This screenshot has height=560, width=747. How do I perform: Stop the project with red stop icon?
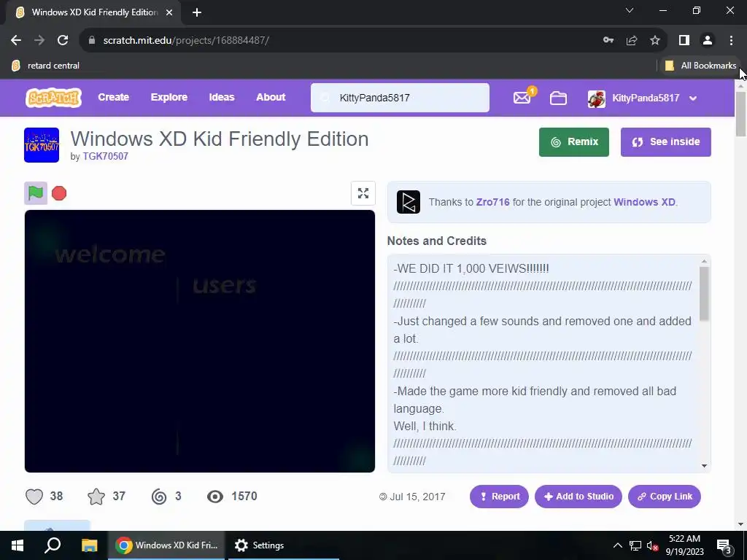pos(59,193)
